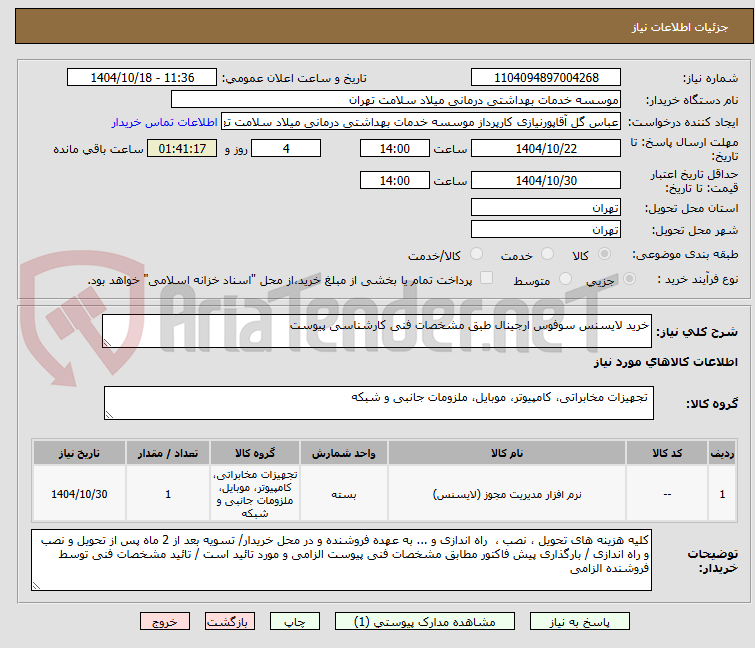
Task: Select the متوسط purchase type radio
Action: pos(565,279)
